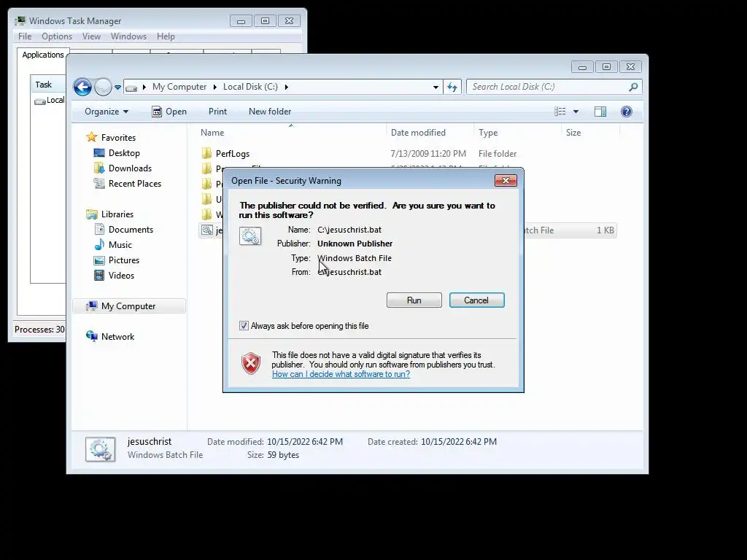
Task: Open File menu in Task Manager
Action: (x=25, y=36)
